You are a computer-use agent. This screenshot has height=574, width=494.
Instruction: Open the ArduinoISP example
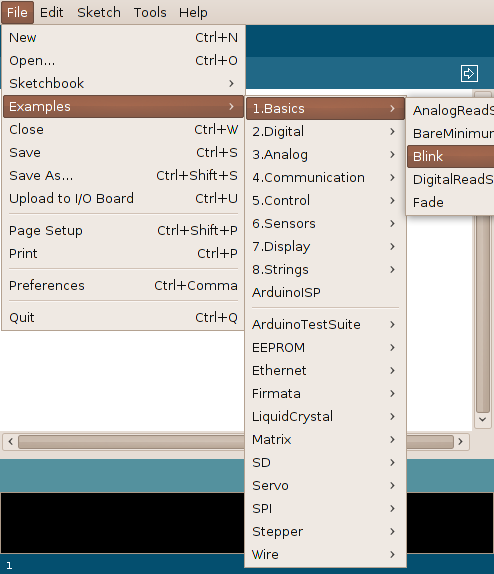pyautogui.click(x=325, y=292)
